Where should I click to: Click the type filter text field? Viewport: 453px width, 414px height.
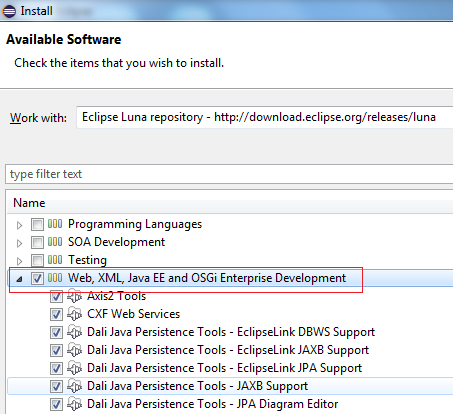coord(229,174)
